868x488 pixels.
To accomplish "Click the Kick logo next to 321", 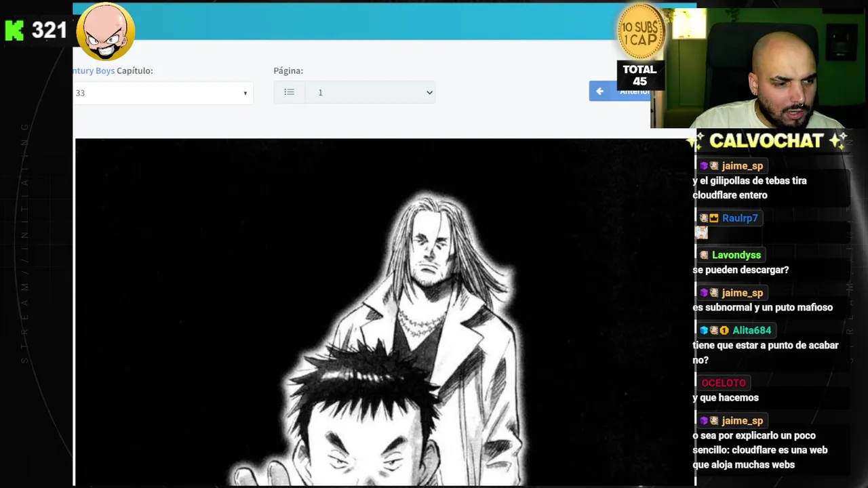I will 14,30.
